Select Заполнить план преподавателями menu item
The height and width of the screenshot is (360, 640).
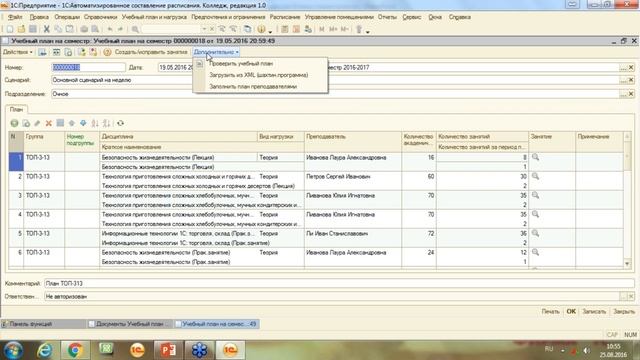(x=253, y=87)
